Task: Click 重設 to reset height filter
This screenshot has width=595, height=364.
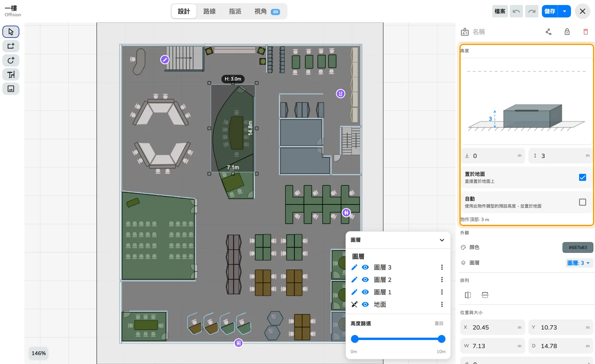Action: coord(439,323)
